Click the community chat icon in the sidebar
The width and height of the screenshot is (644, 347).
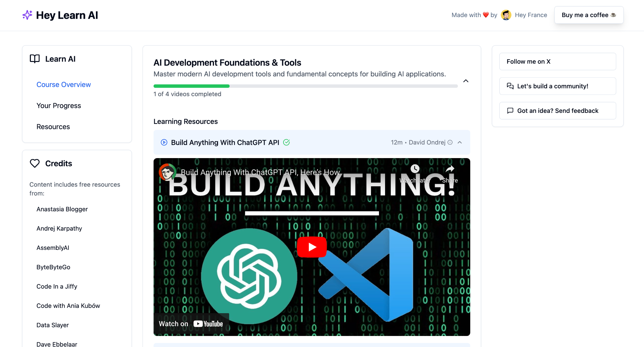click(x=510, y=86)
